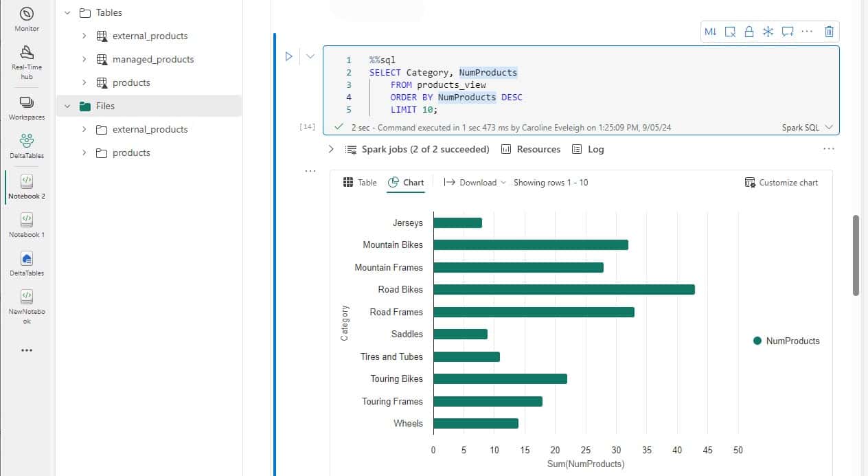Open Real-Time hub in sidebar
The height and width of the screenshot is (476, 868).
pyautogui.click(x=26, y=62)
